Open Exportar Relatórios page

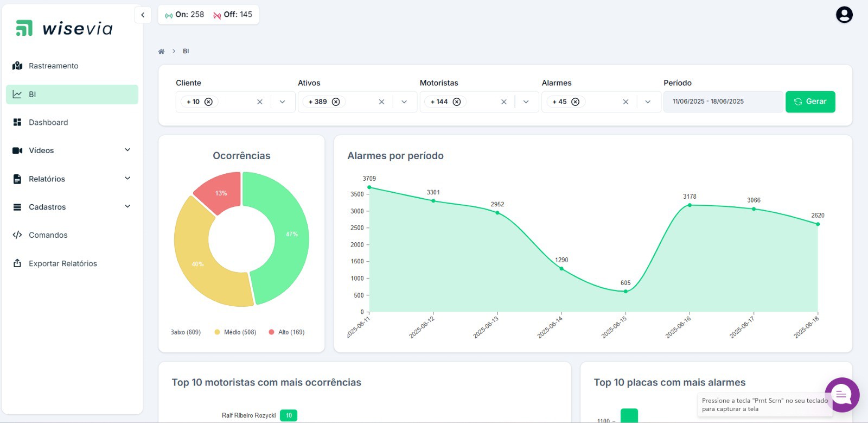(x=62, y=263)
